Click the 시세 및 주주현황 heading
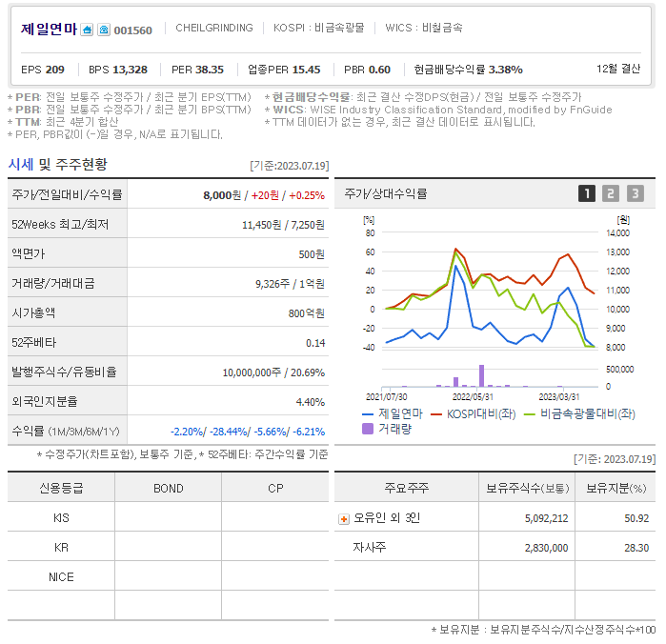Screen dimensions: 666x644 pos(58,165)
